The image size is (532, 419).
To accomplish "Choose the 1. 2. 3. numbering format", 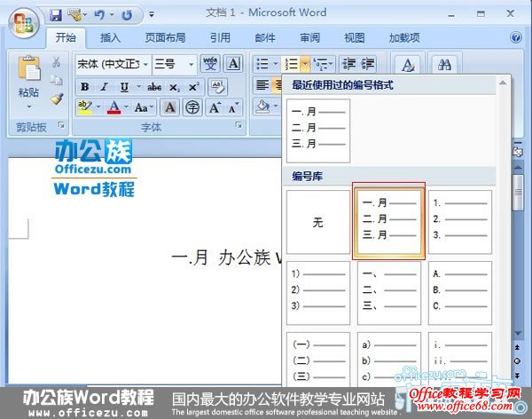I will point(459,223).
